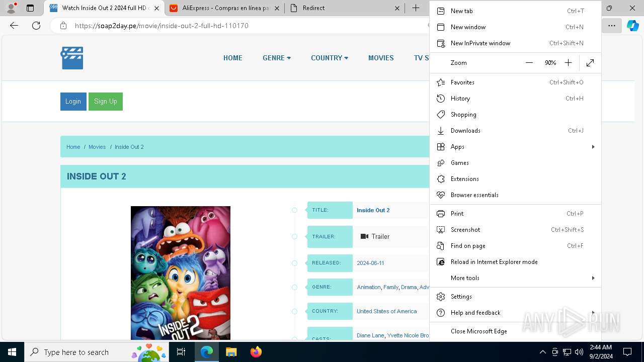This screenshot has width=644, height=362.
Task: Open the Windows Start menu
Action: click(12, 352)
